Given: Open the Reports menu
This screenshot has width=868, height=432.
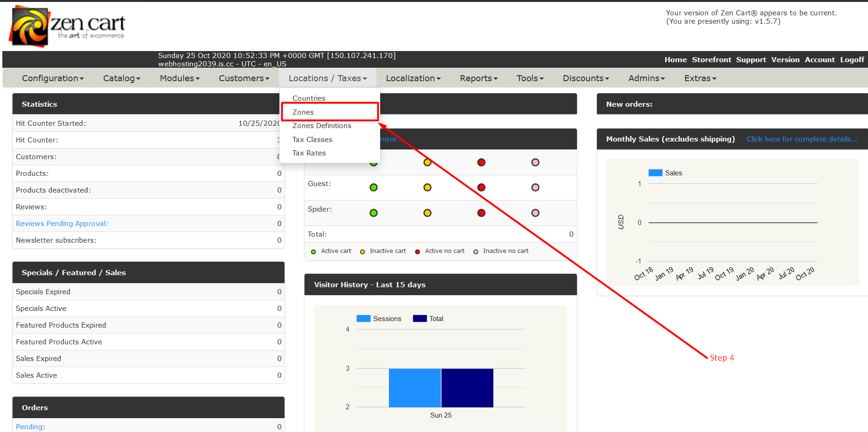Looking at the screenshot, I should click(479, 78).
